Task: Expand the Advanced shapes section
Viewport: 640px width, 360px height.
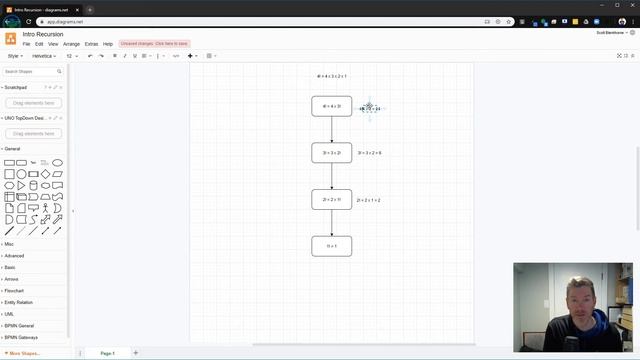Action: (x=14, y=256)
